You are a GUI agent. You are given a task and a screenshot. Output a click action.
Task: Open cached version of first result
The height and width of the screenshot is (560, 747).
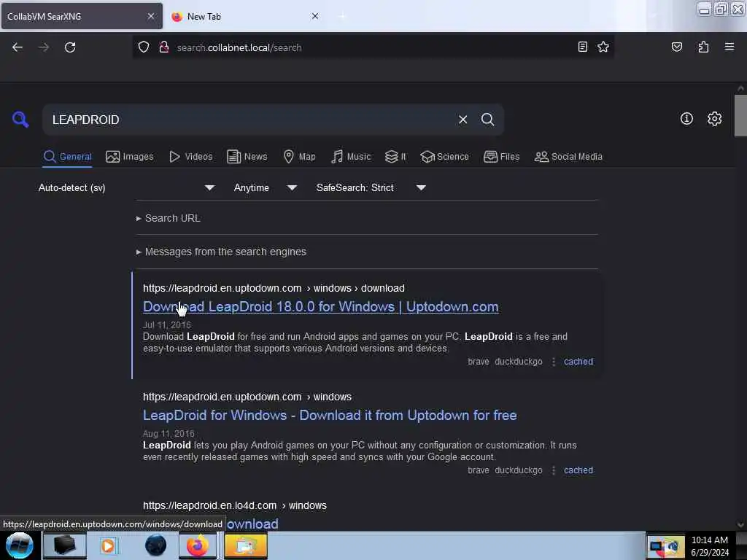click(578, 362)
